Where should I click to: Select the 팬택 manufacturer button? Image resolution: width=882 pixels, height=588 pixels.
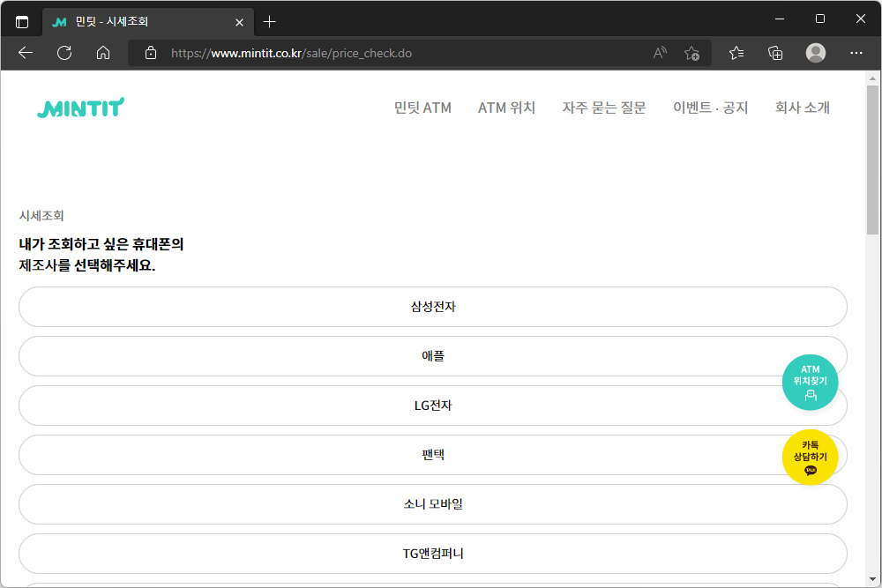click(x=432, y=455)
